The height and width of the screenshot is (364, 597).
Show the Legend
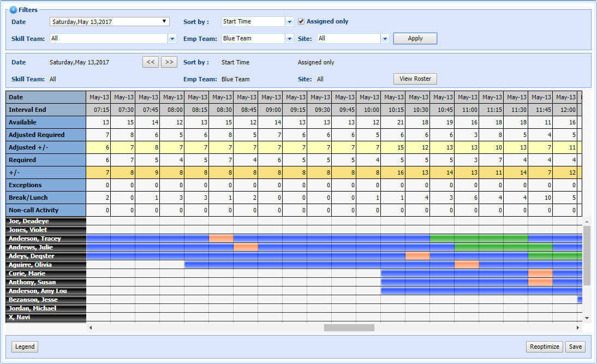click(25, 347)
